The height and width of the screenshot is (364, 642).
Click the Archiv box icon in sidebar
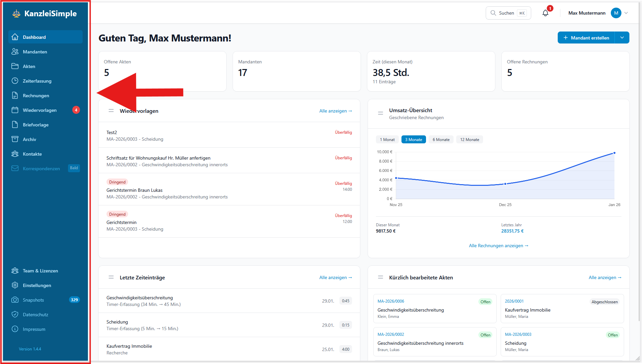click(x=15, y=139)
